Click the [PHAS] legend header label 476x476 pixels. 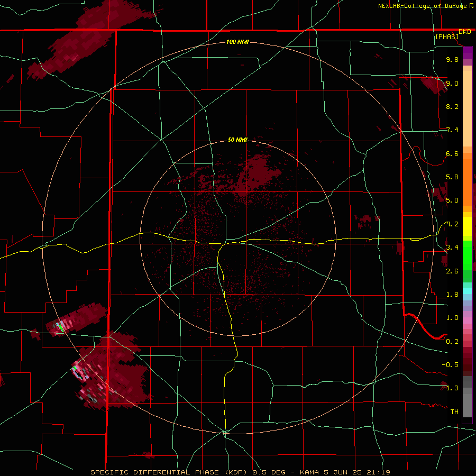447,36
